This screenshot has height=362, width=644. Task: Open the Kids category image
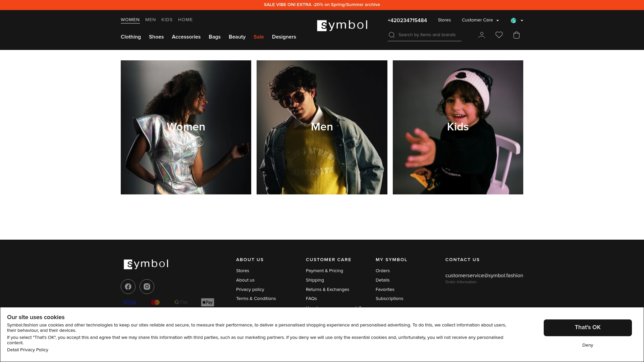coord(458,127)
